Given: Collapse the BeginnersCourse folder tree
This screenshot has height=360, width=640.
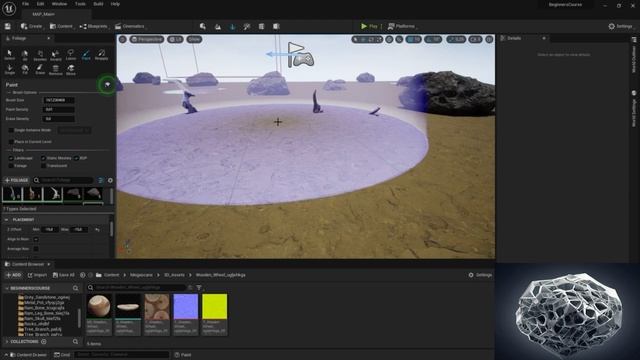Looking at the screenshot, I should tap(7, 288).
